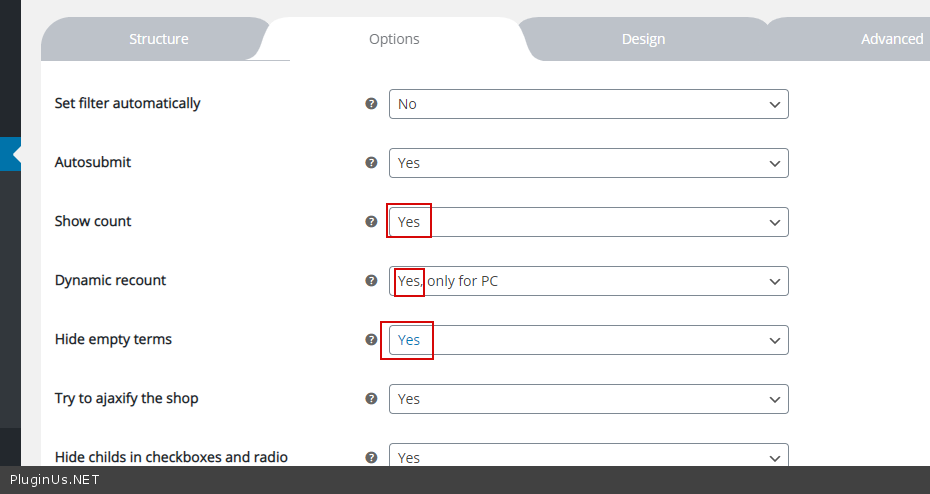
Task: Switch to the Structure tab
Action: [x=158, y=39]
